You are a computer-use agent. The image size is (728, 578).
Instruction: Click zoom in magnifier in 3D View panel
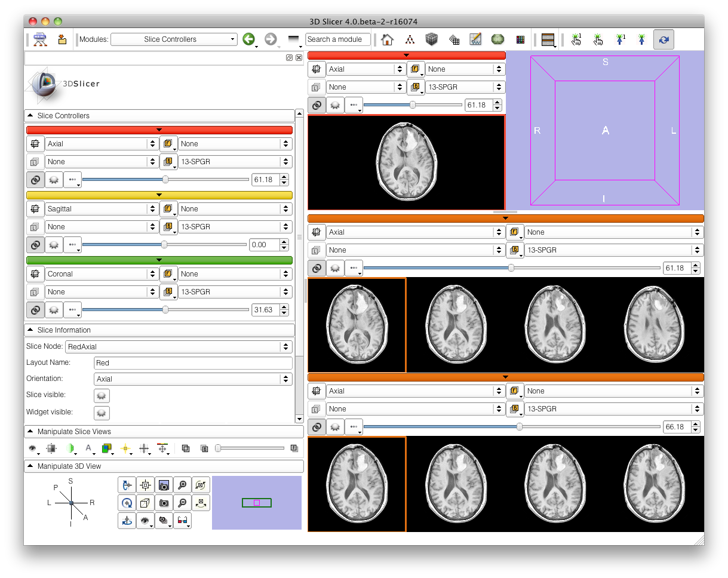pyautogui.click(x=183, y=485)
